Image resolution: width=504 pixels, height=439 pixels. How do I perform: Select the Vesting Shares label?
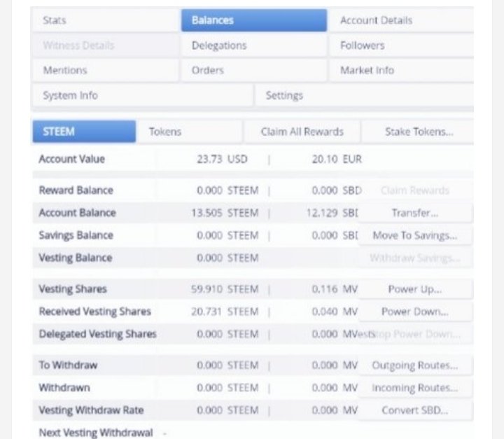click(x=73, y=289)
